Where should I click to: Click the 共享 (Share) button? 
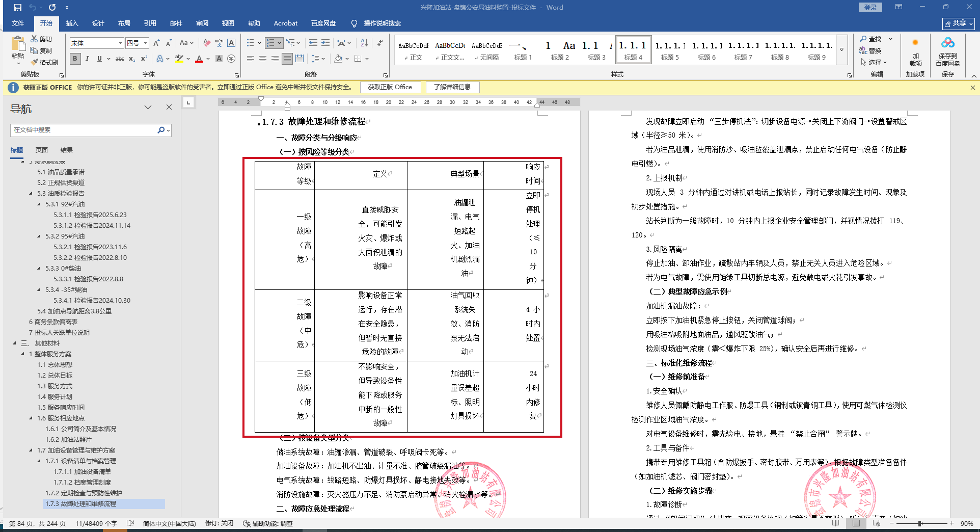(959, 23)
